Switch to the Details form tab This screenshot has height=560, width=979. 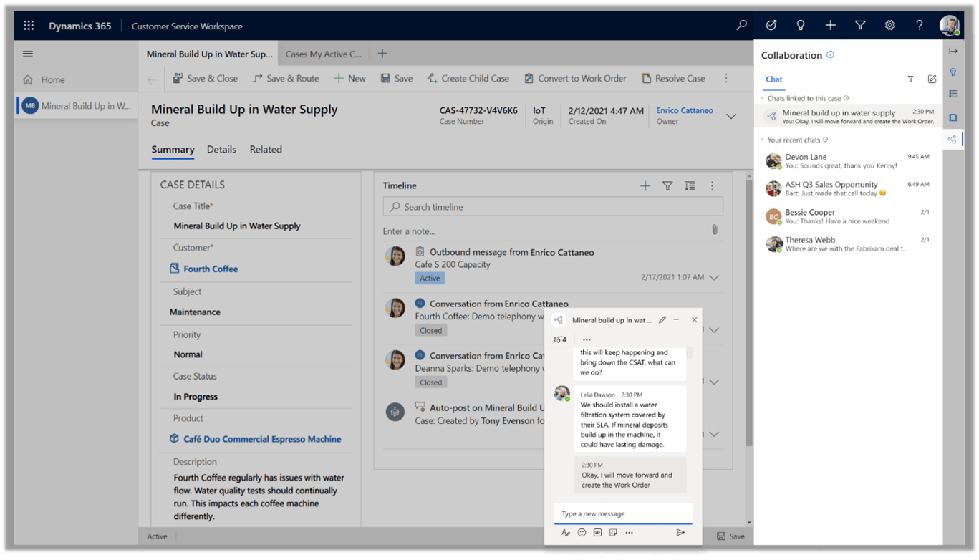pyautogui.click(x=221, y=150)
